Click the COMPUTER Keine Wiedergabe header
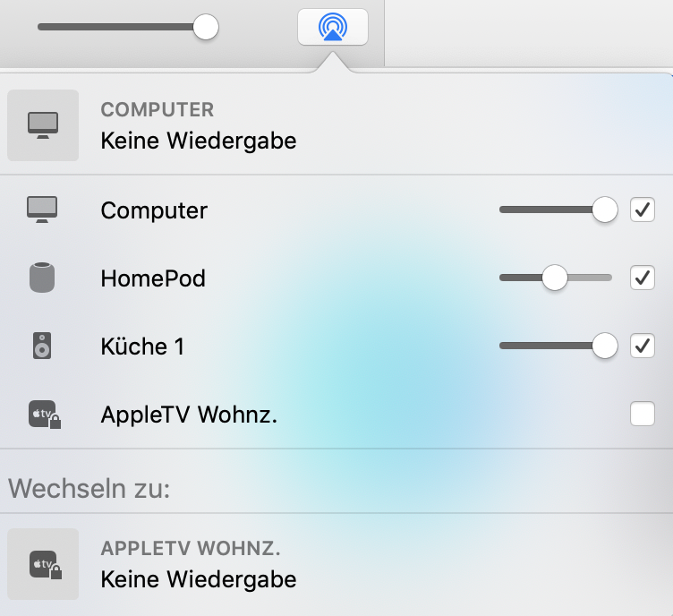The height and width of the screenshot is (616, 673). [198, 125]
